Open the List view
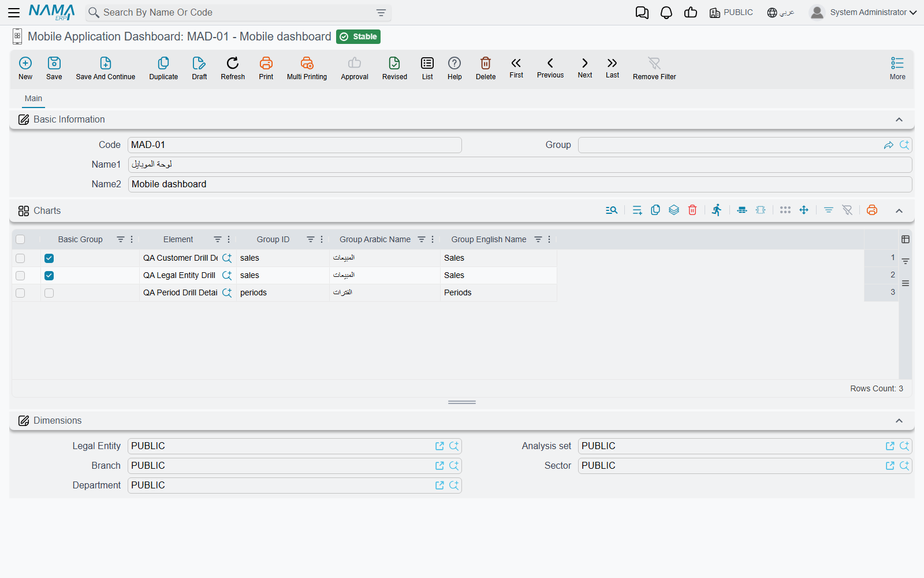 427,68
